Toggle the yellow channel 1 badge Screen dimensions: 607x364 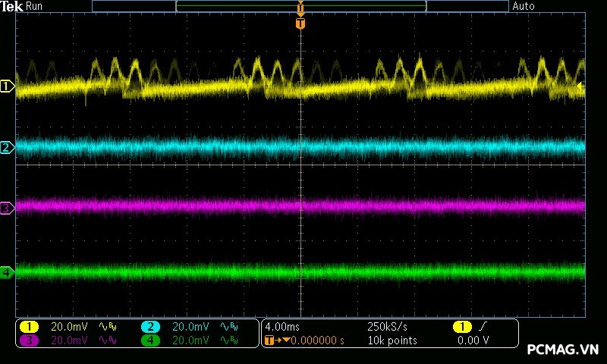30,327
